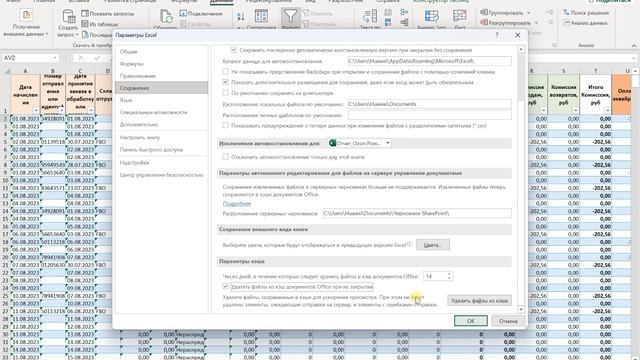
Task: Select Язык category in options dialog
Action: tap(161, 100)
